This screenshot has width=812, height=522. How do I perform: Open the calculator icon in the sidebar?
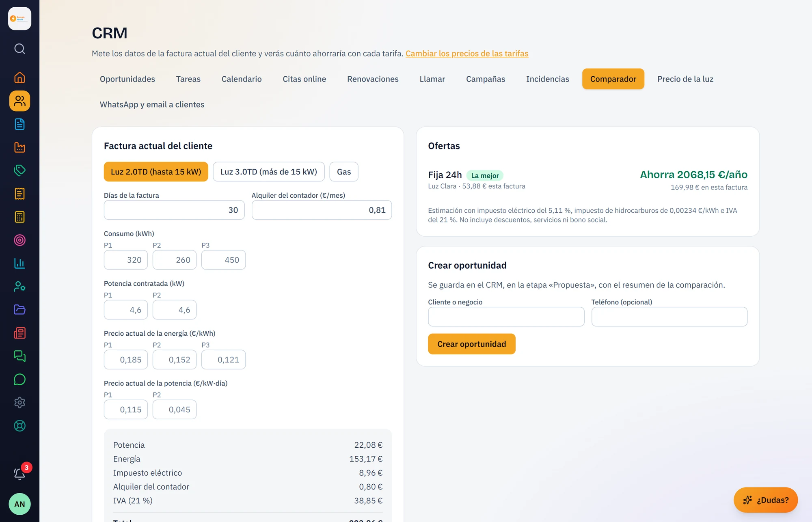(19, 217)
